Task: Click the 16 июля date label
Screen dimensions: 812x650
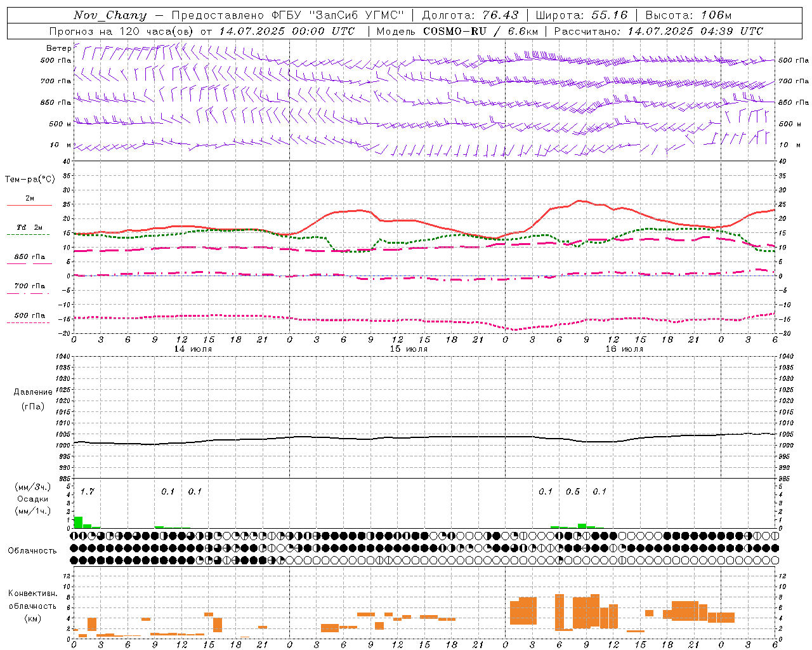Action: click(x=624, y=348)
